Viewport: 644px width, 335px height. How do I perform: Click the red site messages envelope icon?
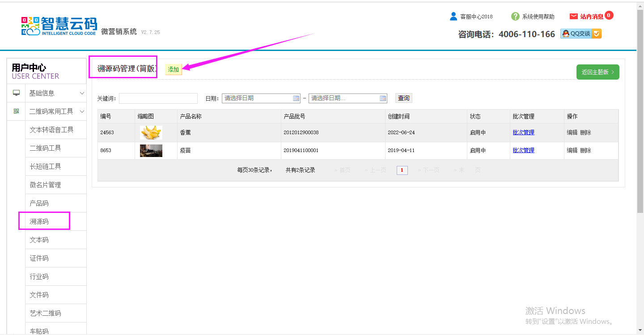click(573, 17)
